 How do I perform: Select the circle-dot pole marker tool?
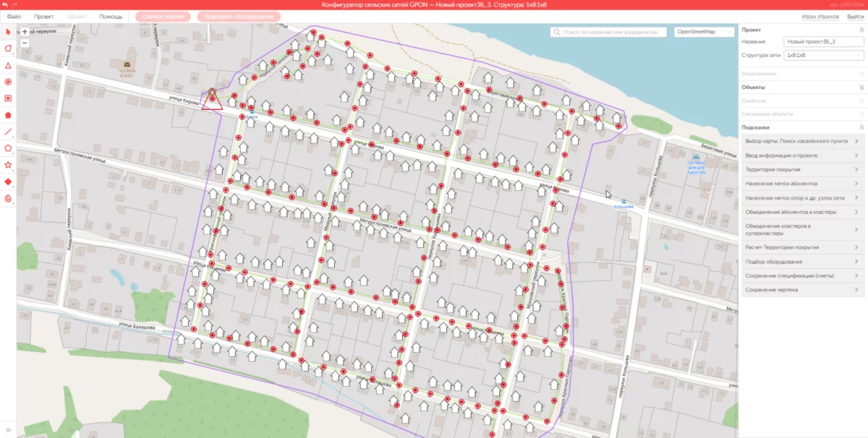(x=8, y=82)
